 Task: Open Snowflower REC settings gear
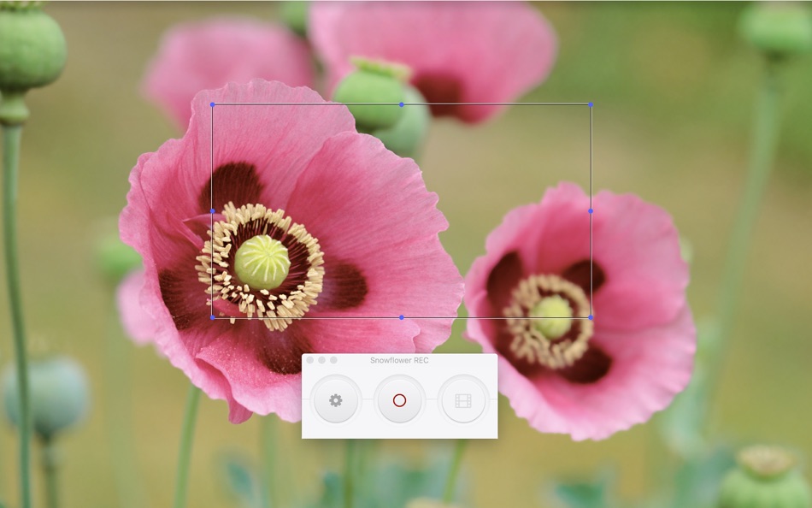click(x=336, y=400)
